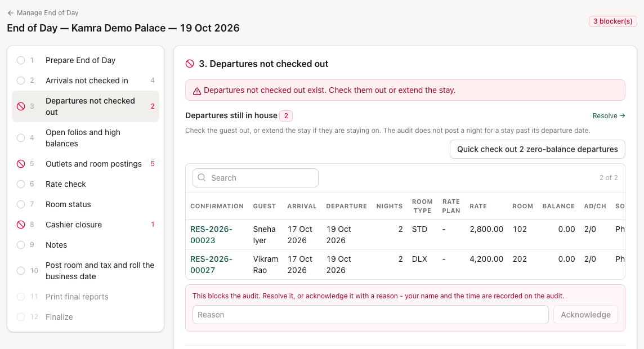Sort by AD/CH column header
Screen dimensions: 644x349
pos(595,206)
